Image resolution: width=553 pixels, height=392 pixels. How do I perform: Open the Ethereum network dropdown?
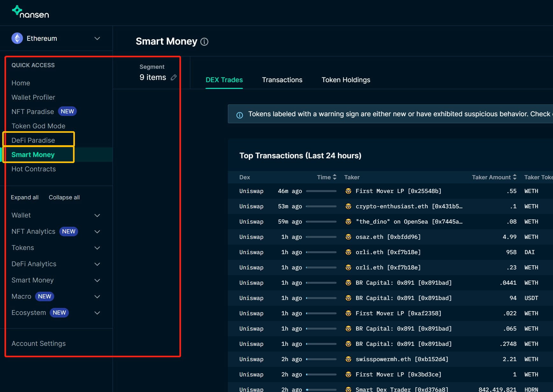click(x=97, y=38)
